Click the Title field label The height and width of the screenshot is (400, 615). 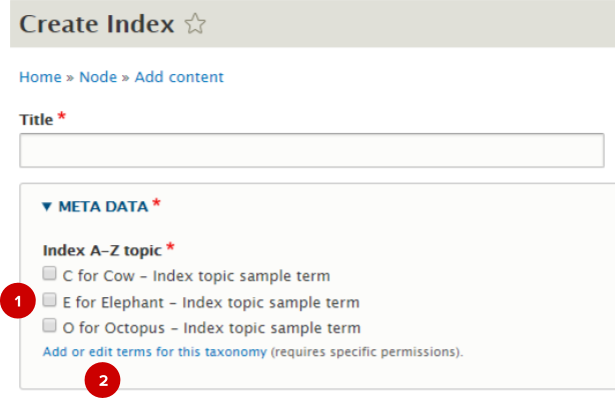(x=36, y=119)
